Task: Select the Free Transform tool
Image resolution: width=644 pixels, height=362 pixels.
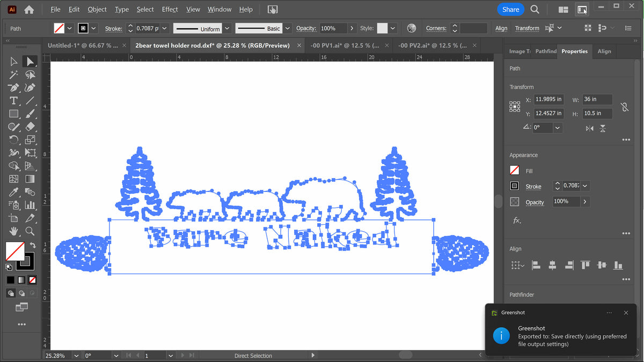Action: [30, 153]
